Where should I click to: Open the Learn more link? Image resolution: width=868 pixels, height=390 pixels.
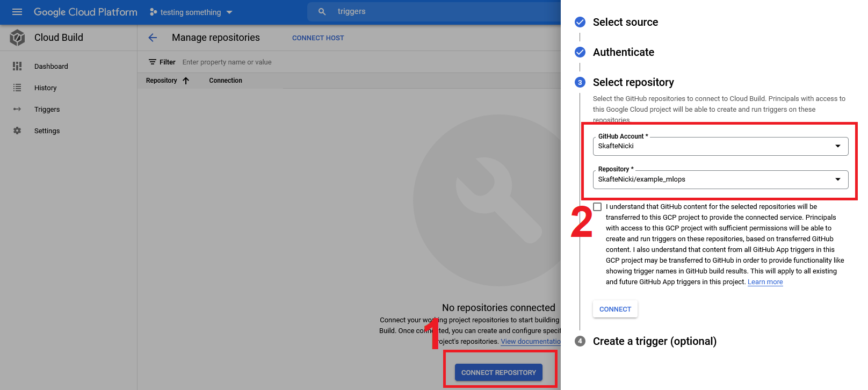point(765,282)
